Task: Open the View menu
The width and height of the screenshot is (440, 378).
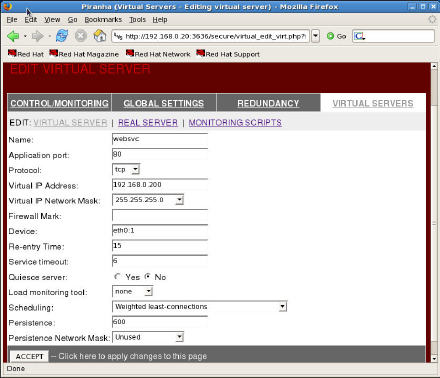Action: click(52, 20)
